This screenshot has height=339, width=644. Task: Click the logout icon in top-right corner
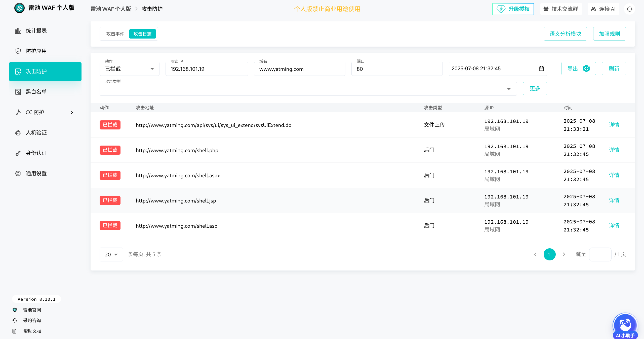point(630,9)
